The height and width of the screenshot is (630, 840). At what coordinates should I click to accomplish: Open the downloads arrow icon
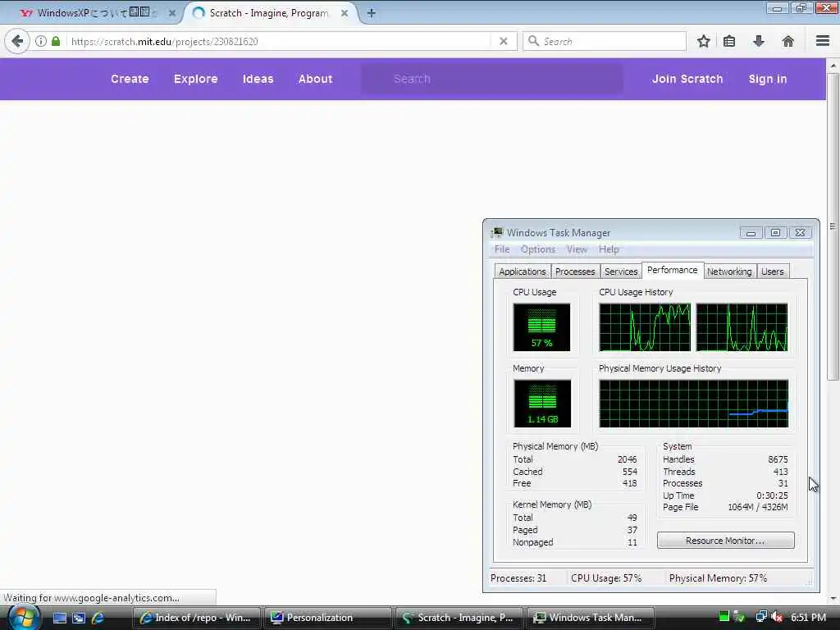pos(759,41)
